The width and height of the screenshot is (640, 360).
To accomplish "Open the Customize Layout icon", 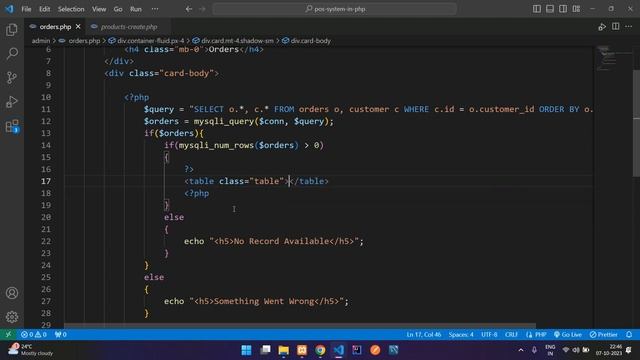I will 576,9.
